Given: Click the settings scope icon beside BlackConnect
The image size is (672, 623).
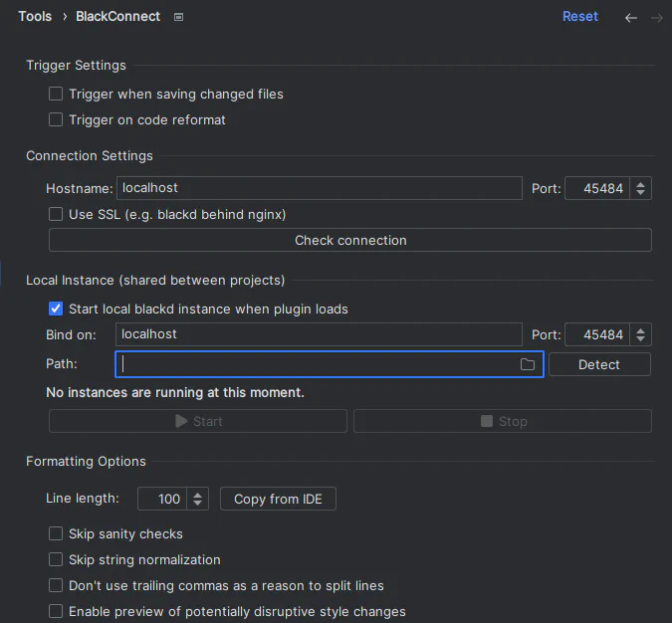Looking at the screenshot, I should pyautogui.click(x=178, y=17).
